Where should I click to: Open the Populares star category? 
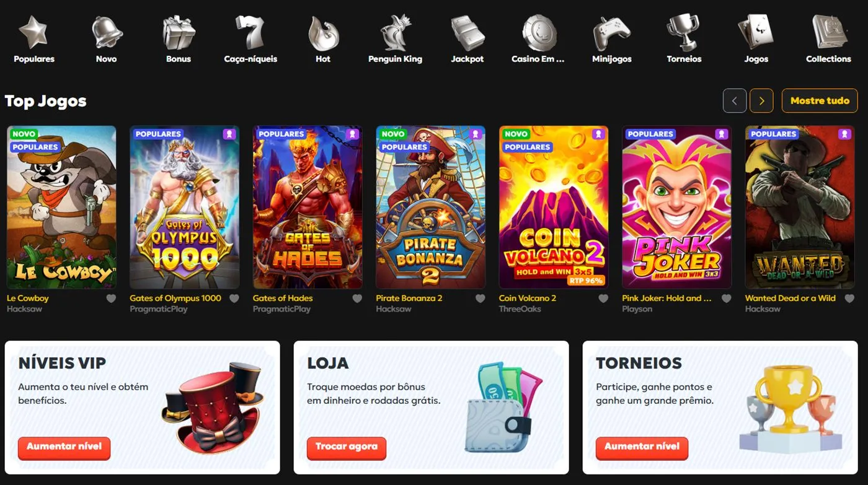point(33,39)
